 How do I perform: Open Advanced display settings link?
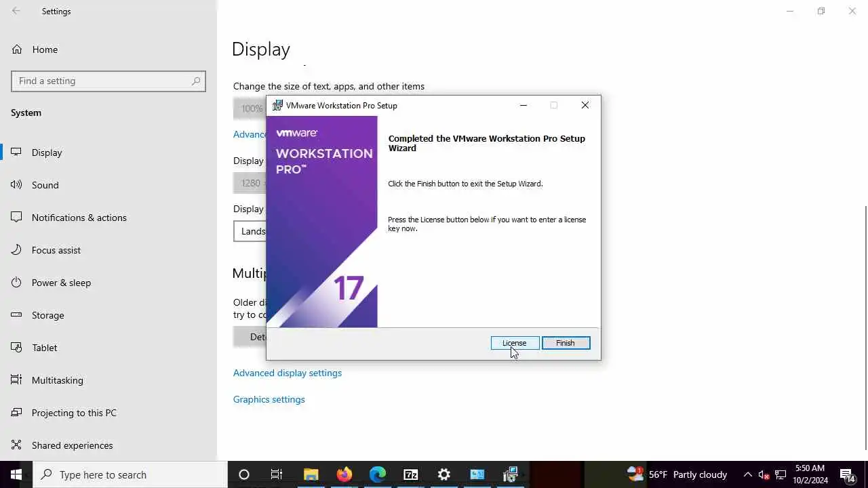point(288,373)
